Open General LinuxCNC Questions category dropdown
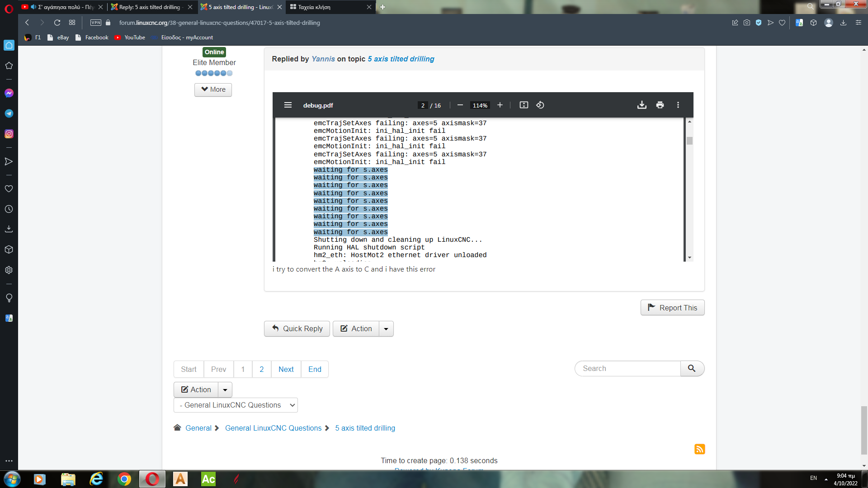 236,405
